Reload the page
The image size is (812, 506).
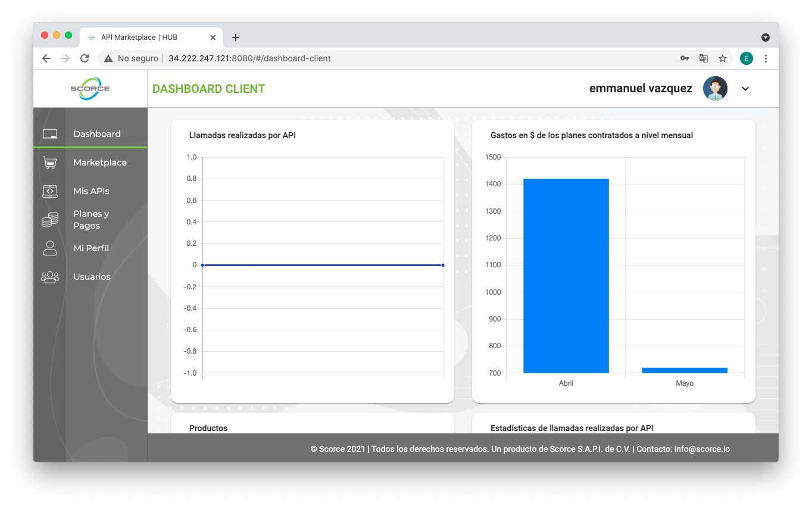pos(85,58)
